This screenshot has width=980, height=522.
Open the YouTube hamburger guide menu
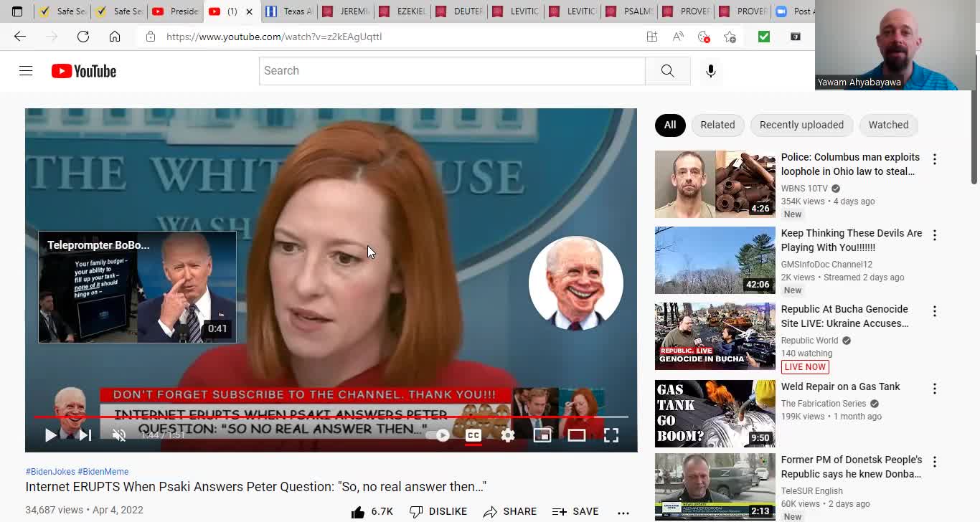click(x=26, y=71)
